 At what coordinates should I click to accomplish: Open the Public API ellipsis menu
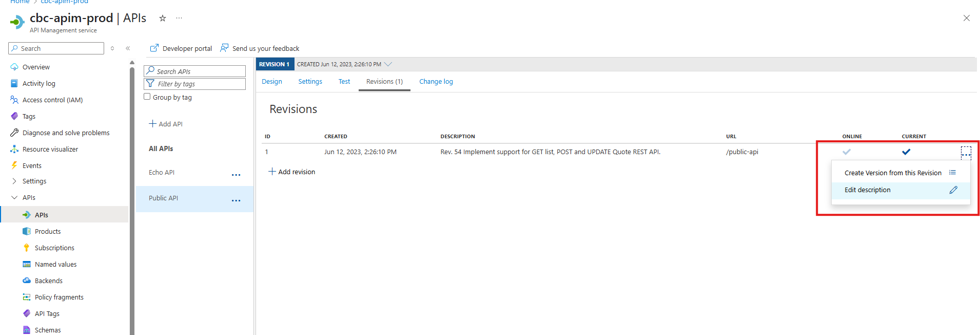pos(236,200)
